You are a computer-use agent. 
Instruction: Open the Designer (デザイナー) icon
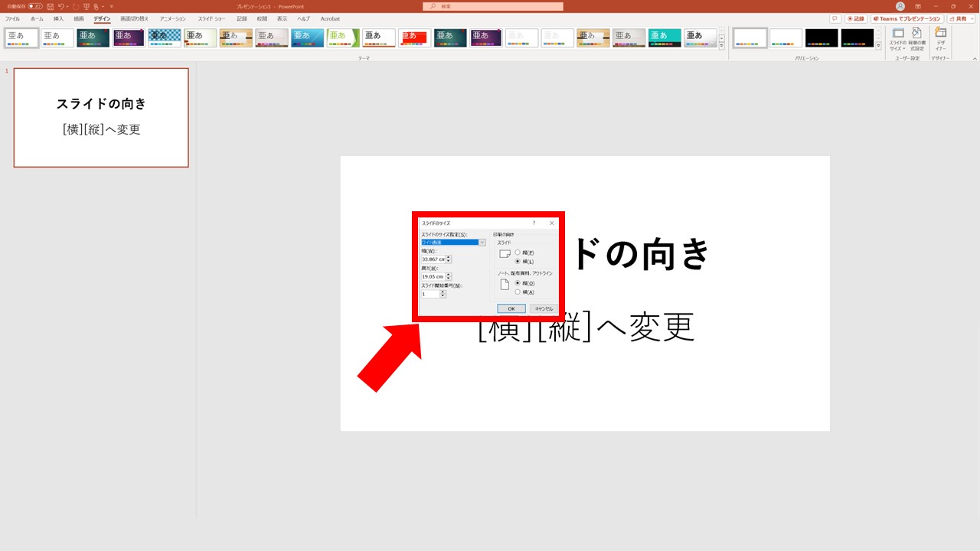tap(940, 38)
